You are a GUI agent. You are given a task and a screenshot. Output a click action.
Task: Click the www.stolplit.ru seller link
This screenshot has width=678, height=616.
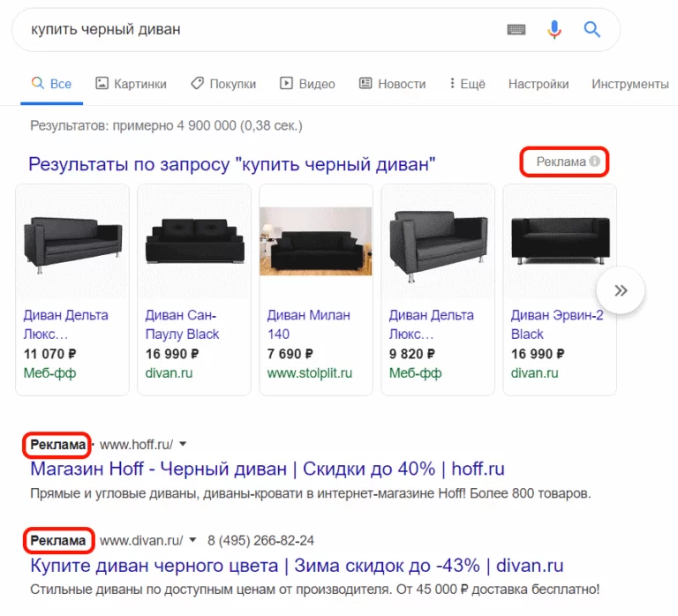[310, 373]
